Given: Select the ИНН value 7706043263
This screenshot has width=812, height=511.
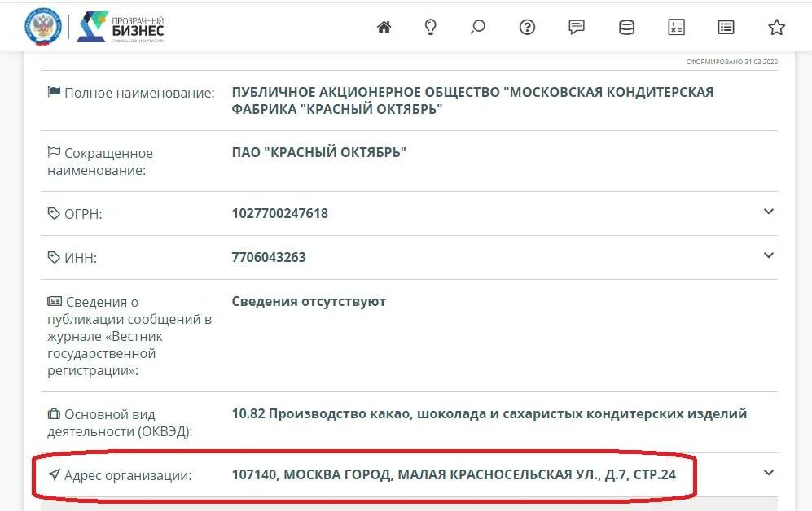Looking at the screenshot, I should click(x=268, y=257).
